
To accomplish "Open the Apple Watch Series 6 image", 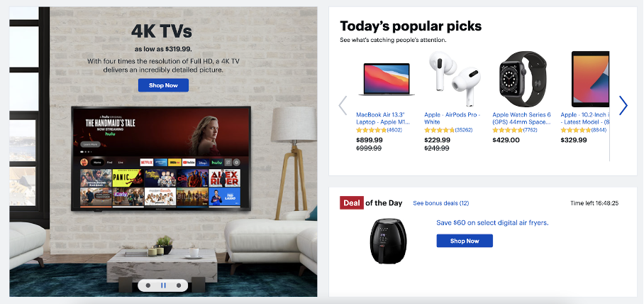I will click(x=523, y=79).
